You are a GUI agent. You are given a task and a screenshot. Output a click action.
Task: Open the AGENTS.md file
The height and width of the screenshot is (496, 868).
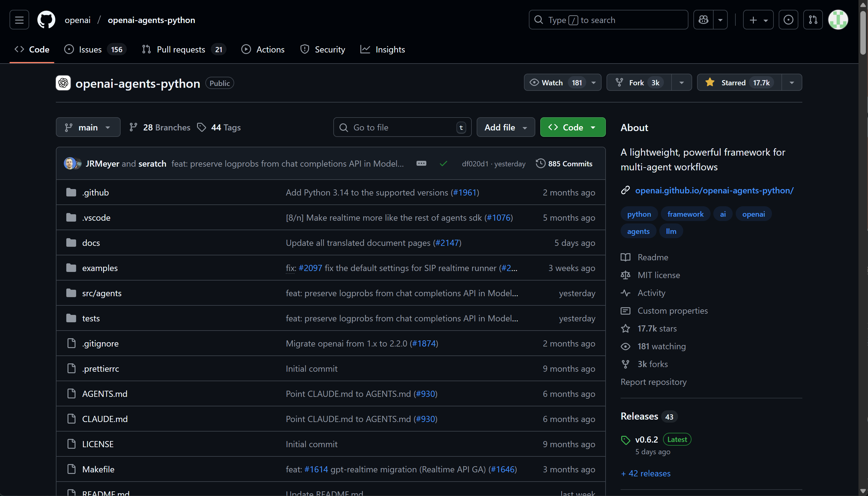105,393
